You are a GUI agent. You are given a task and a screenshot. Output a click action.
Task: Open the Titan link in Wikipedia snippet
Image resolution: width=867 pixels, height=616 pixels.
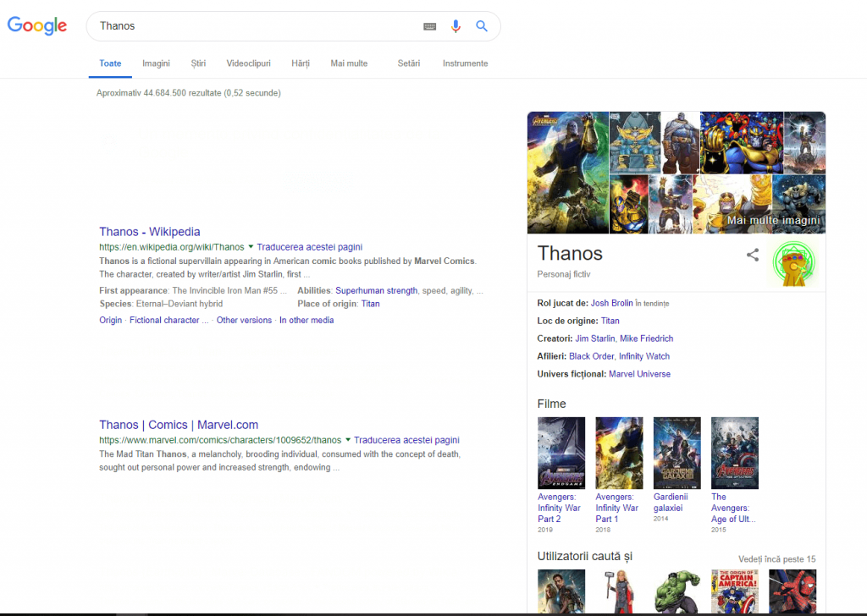[x=371, y=304]
